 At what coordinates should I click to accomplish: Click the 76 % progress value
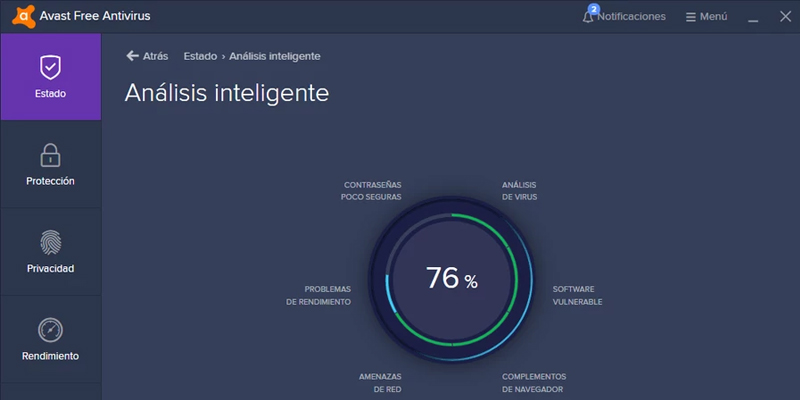452,279
